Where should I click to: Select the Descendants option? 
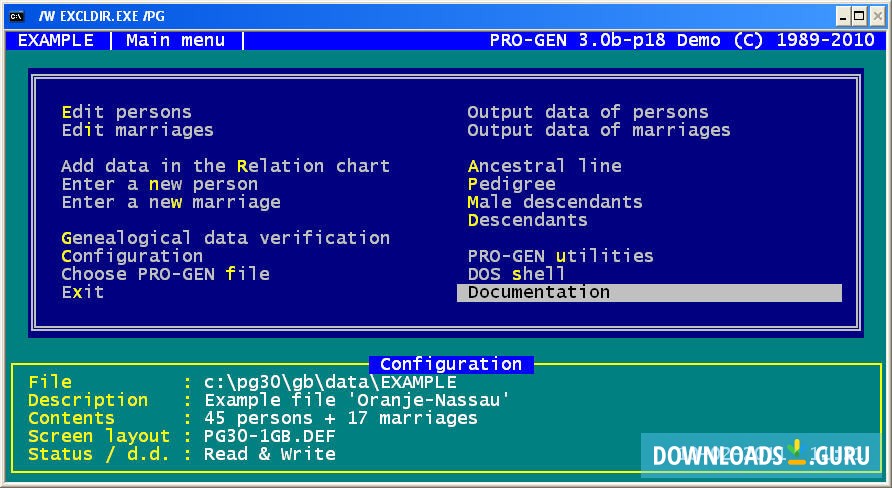coord(527,220)
